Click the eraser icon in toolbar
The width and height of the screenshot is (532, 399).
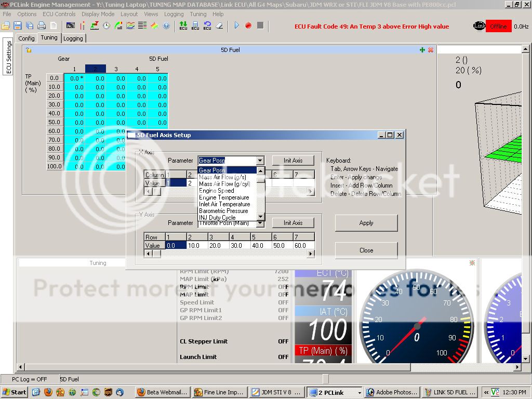(x=219, y=25)
